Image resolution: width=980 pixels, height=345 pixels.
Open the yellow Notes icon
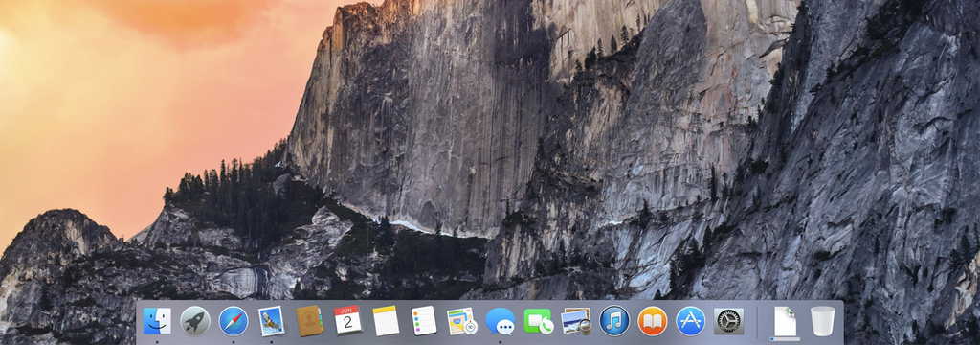pyautogui.click(x=386, y=321)
